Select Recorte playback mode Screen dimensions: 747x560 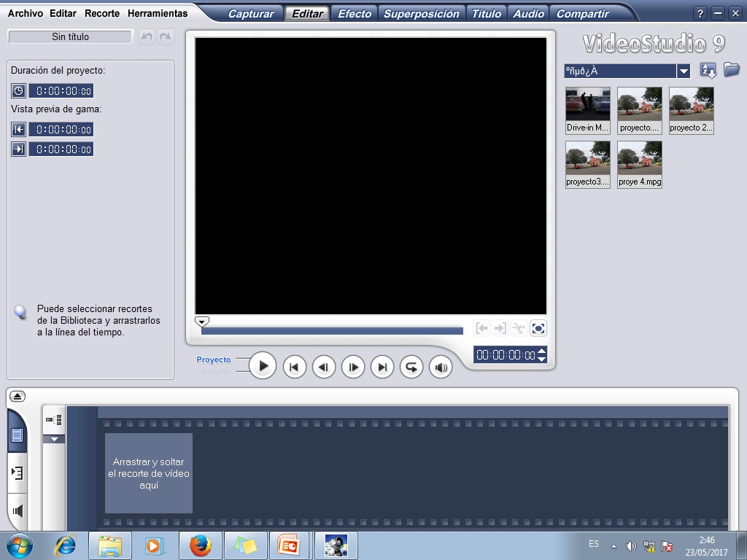(215, 372)
